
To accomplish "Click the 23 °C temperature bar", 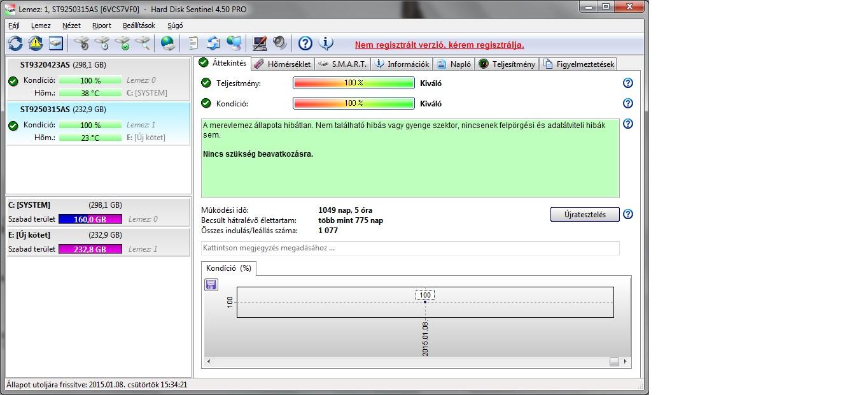I will point(90,138).
